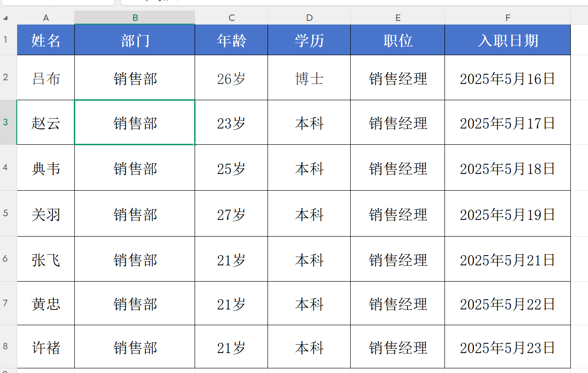Select the cell containing 吕布
This screenshot has width=588, height=373.
(46, 77)
